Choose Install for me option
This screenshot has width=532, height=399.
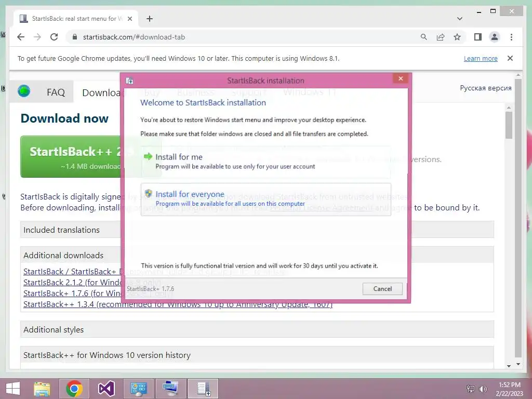tap(265, 162)
